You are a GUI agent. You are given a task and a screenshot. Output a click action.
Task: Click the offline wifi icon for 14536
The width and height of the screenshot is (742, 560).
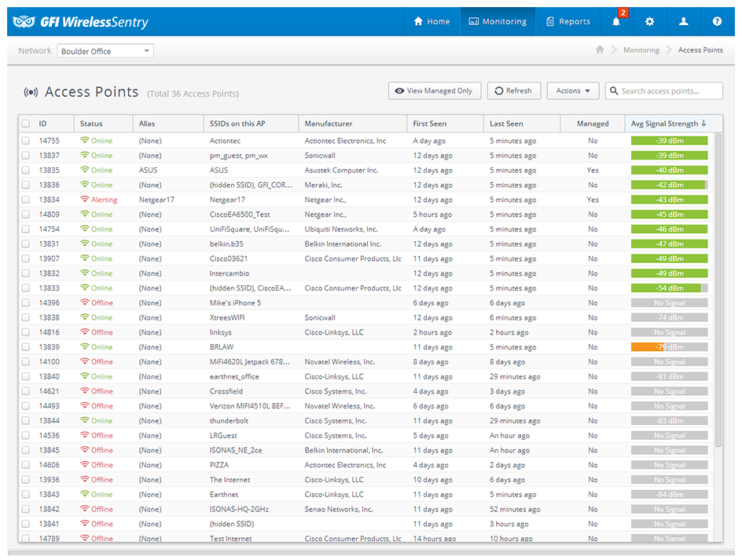85,435
